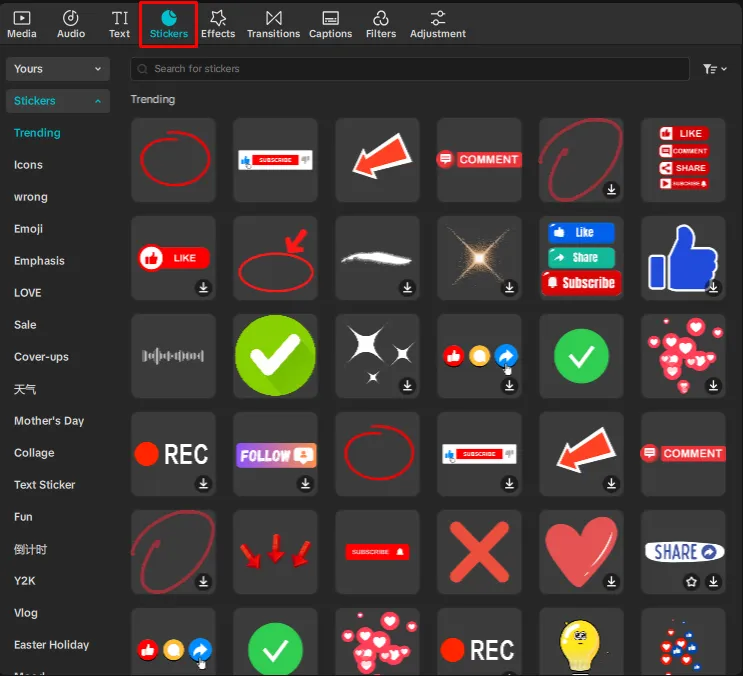This screenshot has height=676, width=743.
Task: Open the Filters panel
Action: (380, 24)
